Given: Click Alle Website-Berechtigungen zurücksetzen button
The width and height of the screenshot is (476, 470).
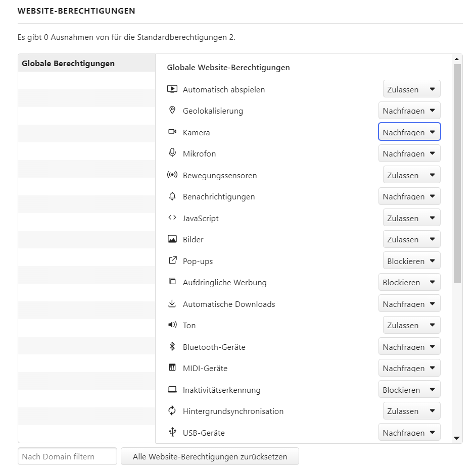Looking at the screenshot, I should point(210,456).
